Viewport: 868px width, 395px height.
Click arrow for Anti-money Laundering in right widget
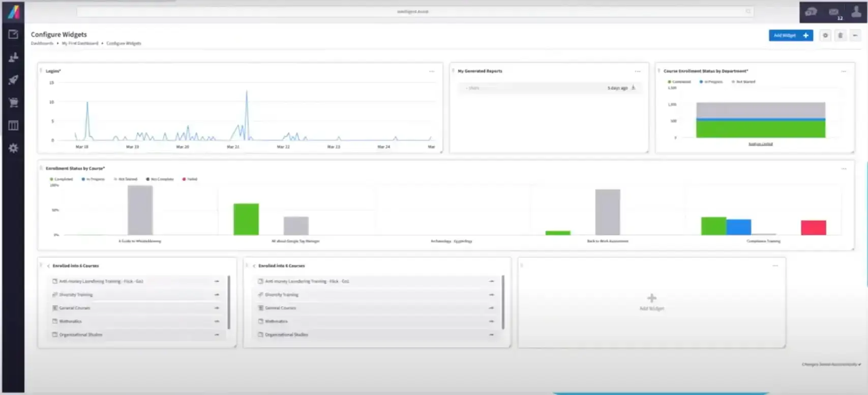(491, 281)
